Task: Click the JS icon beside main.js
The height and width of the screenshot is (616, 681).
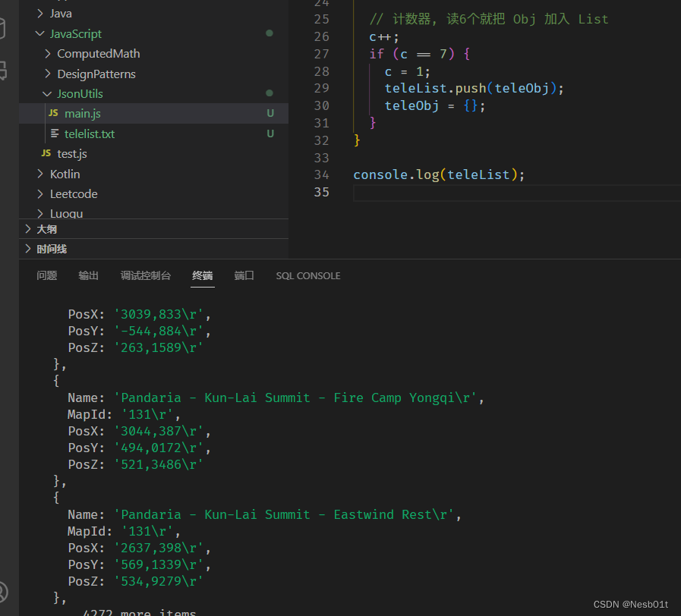Action: (53, 113)
